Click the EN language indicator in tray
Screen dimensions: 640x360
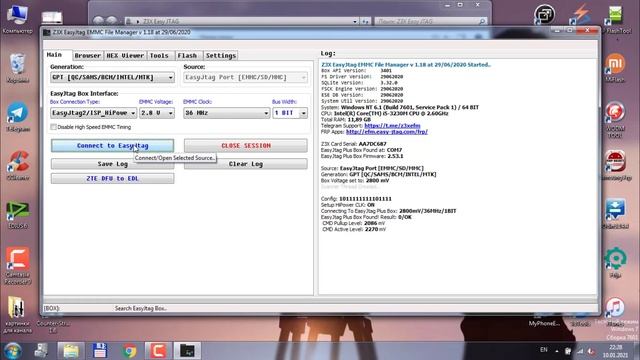coord(544,350)
